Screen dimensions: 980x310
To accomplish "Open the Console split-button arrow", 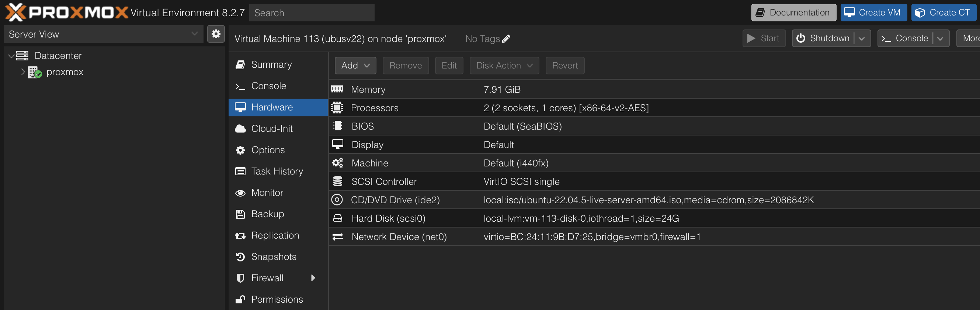I will click(941, 38).
